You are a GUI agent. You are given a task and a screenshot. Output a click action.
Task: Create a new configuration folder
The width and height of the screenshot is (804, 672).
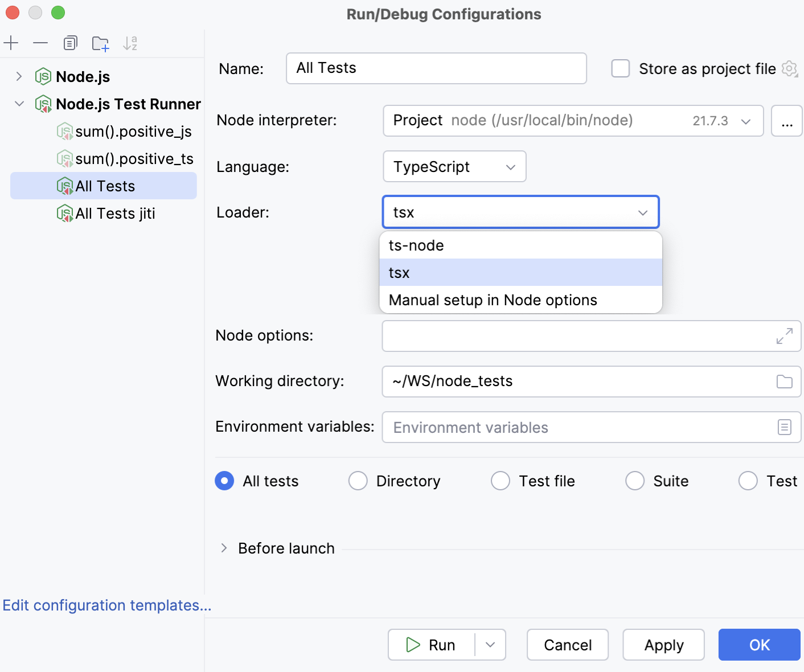pyautogui.click(x=101, y=43)
